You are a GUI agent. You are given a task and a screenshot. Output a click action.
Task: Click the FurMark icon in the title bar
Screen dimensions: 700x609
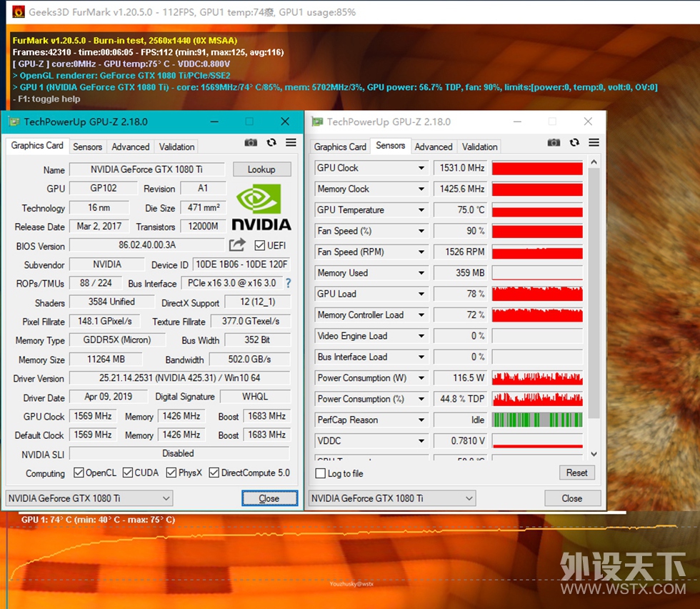tap(19, 11)
